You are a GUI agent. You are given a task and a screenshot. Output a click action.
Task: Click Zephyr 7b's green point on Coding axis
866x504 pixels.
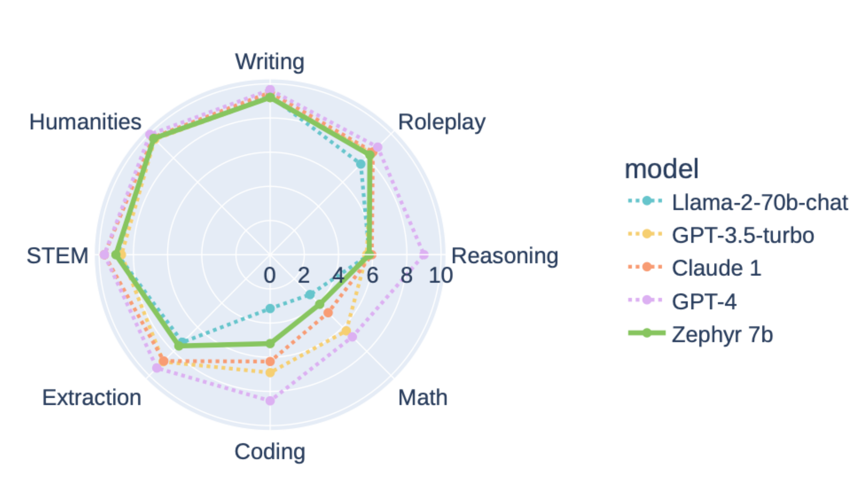tap(270, 344)
